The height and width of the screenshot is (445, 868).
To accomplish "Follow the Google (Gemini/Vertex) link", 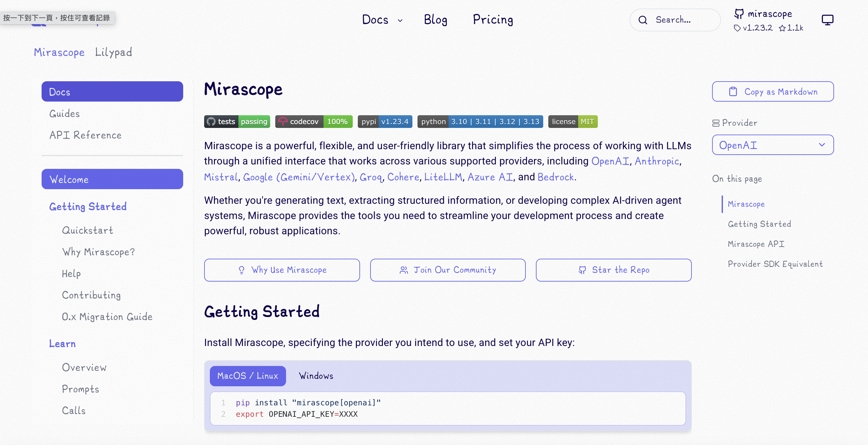I will (x=299, y=177).
